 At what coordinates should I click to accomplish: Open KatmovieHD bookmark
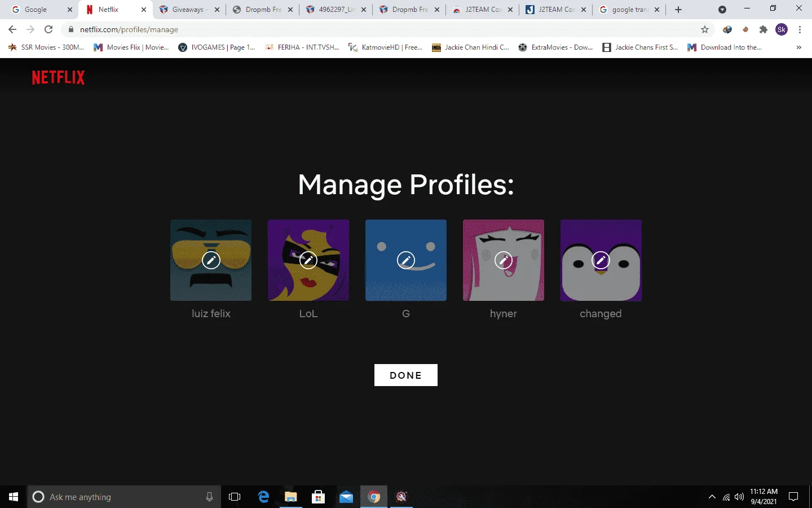point(386,47)
